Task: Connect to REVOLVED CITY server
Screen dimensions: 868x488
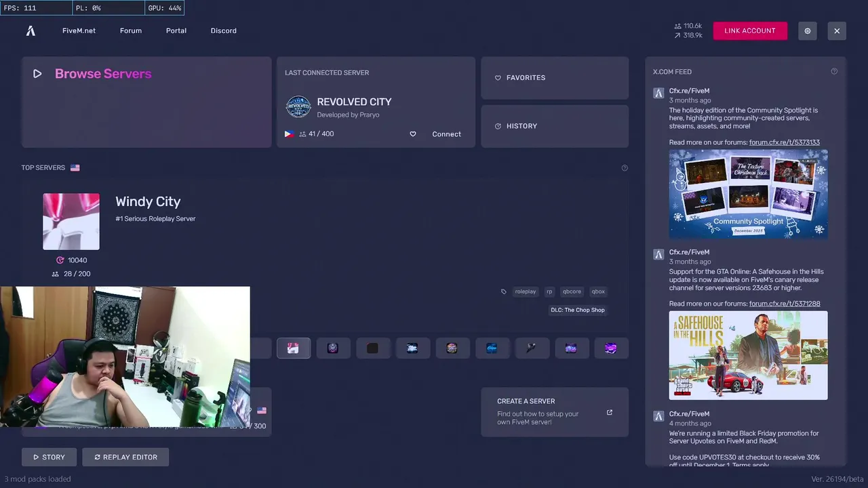Action: [446, 134]
